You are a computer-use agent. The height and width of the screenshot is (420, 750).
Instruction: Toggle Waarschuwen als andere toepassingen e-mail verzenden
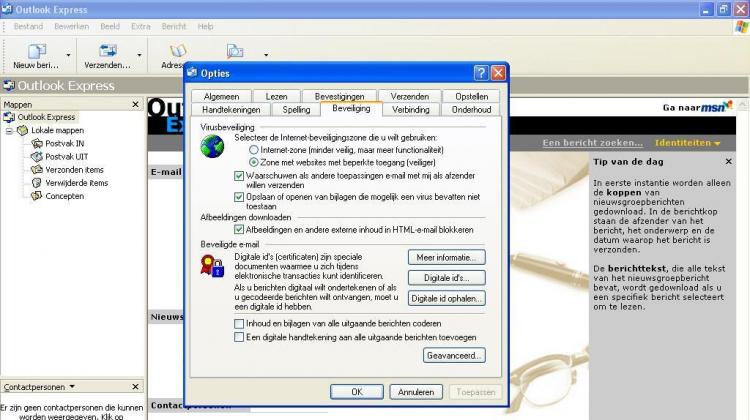click(x=238, y=174)
